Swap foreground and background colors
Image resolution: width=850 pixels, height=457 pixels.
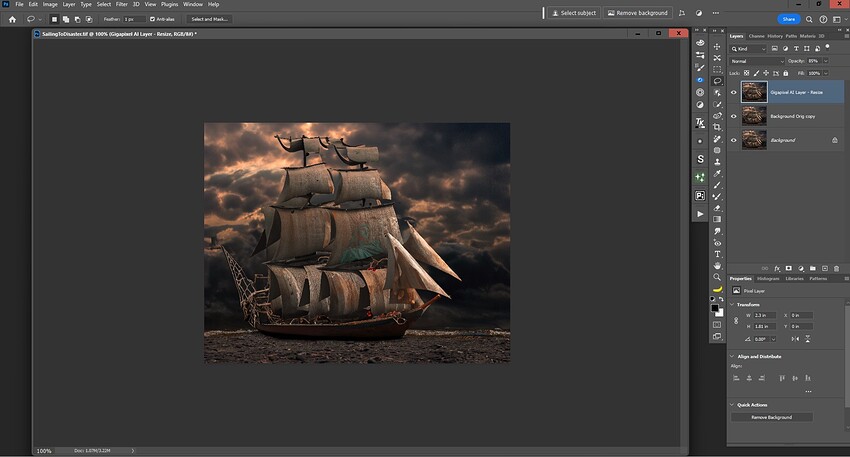(x=721, y=299)
